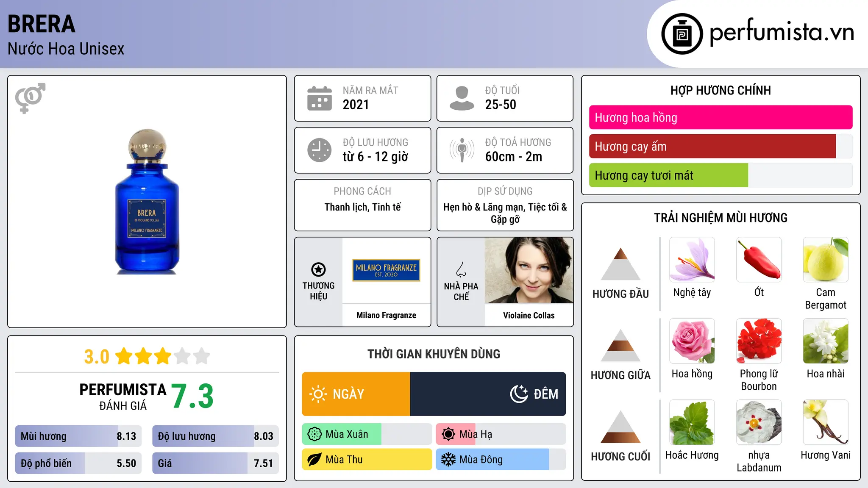Click the perfumista.vn site name
The width and height of the screenshot is (868, 488).
(x=782, y=32)
